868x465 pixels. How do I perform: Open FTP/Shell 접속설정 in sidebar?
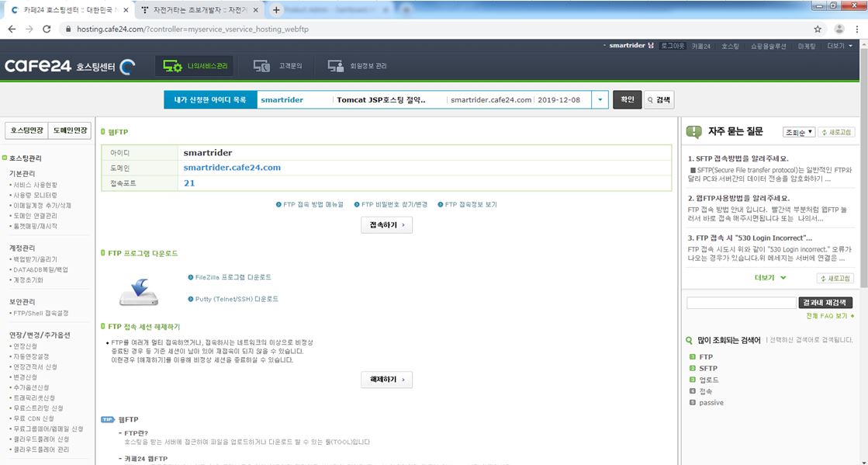40,313
